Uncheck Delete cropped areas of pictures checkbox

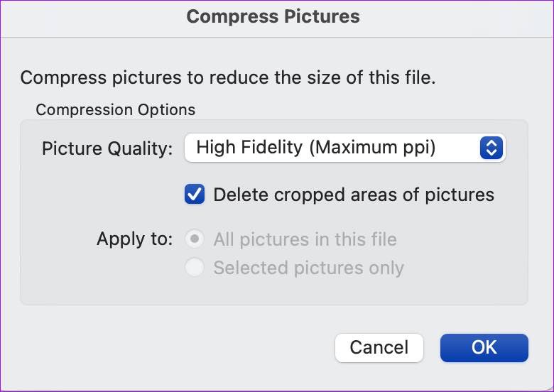pos(195,195)
